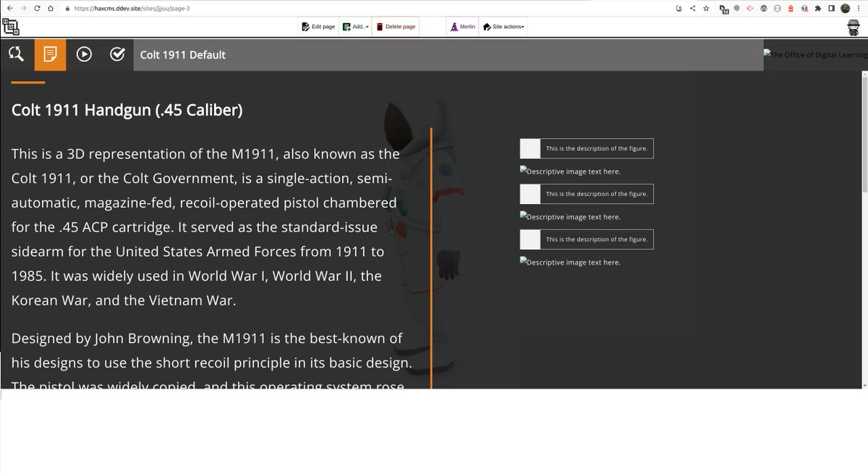Open the browser three-dot menu
Image resolution: width=868 pixels, height=474 pixels.
click(x=859, y=9)
